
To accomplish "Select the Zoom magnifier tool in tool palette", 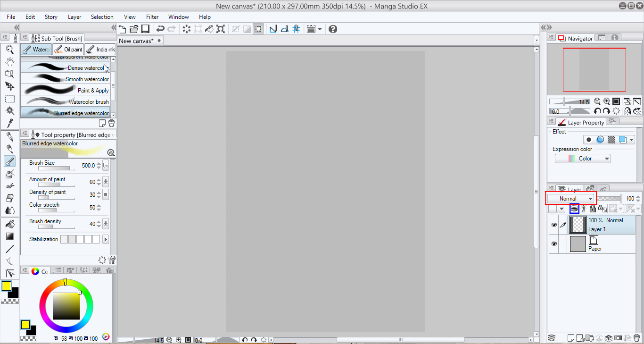I will (x=9, y=49).
